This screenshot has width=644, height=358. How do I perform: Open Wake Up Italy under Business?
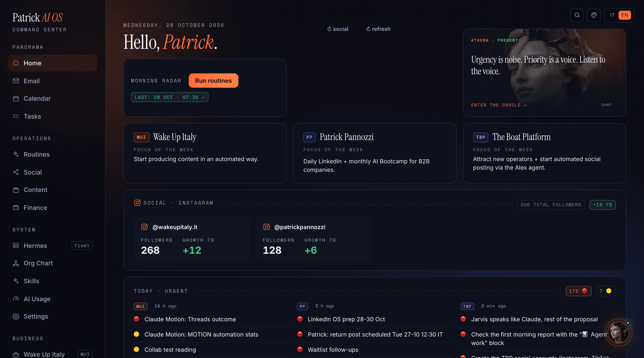pos(53,354)
